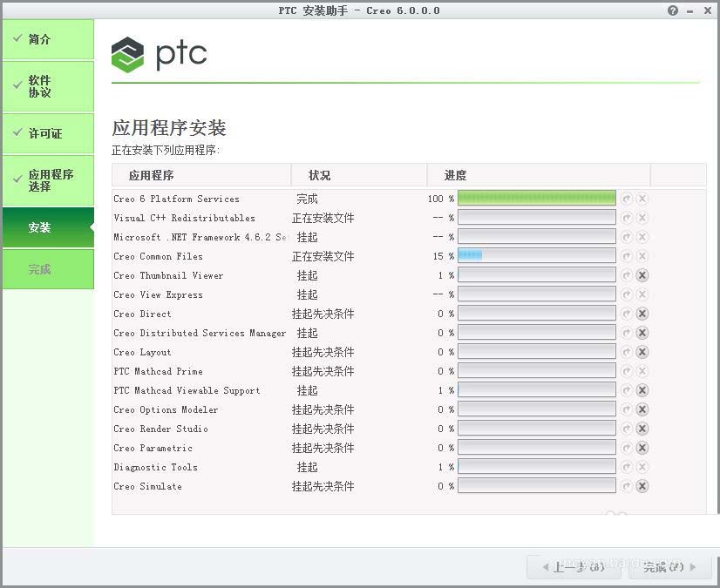This screenshot has width=720, height=588.
Task: Click retry icon for Creo Thumbnail Viewer
Action: click(627, 275)
